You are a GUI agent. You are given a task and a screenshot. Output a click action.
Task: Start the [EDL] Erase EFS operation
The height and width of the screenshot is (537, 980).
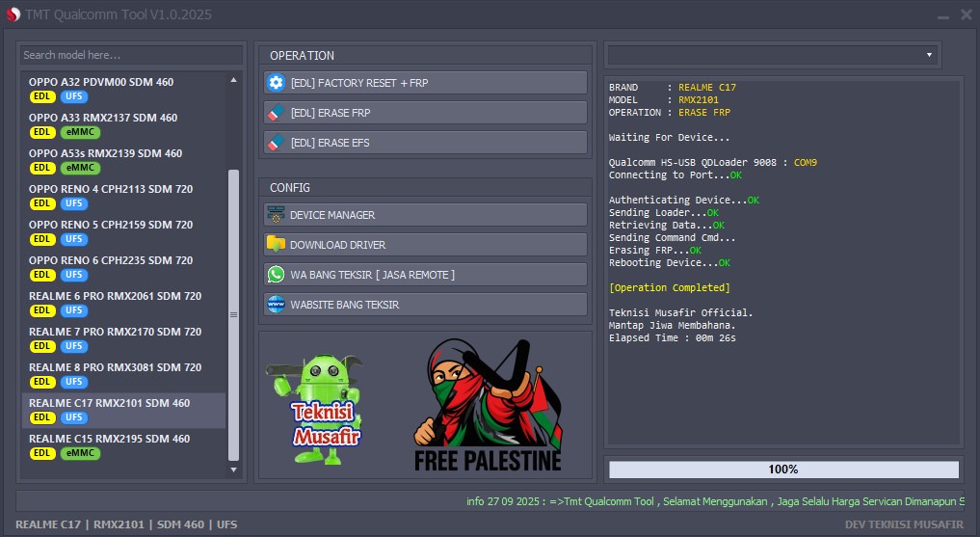425,143
